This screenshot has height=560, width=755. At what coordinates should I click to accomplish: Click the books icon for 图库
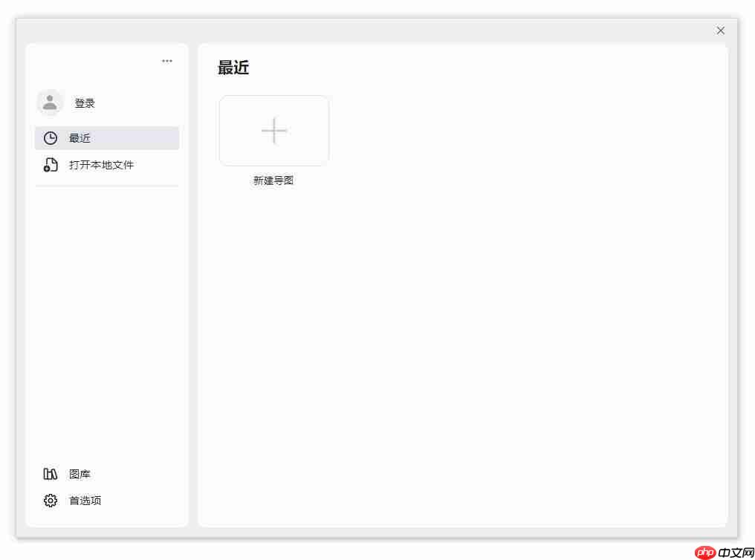50,474
